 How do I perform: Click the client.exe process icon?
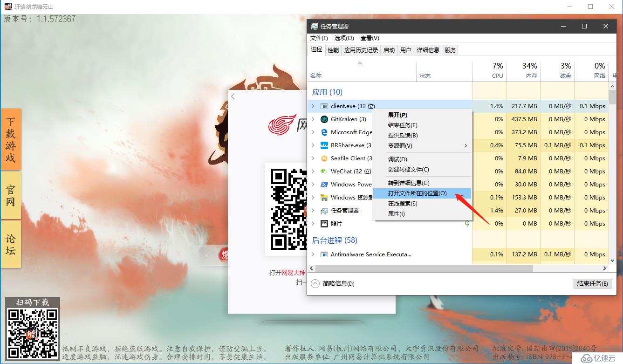pos(324,106)
